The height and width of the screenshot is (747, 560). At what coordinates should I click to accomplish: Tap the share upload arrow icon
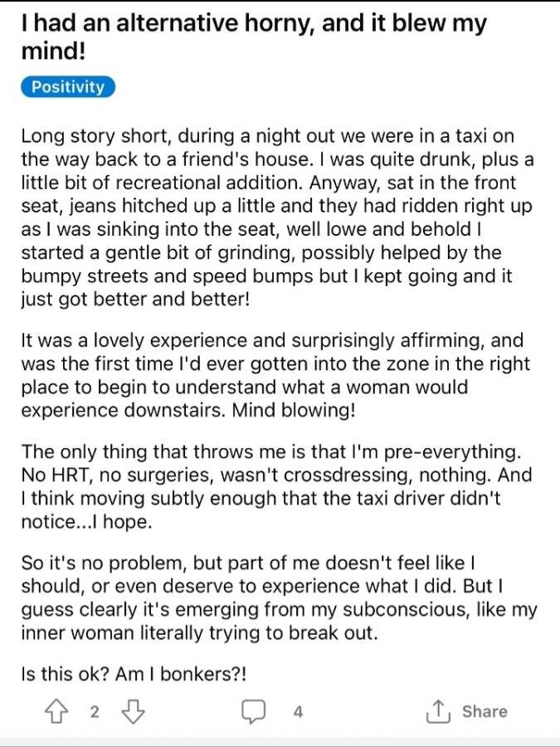point(438,712)
